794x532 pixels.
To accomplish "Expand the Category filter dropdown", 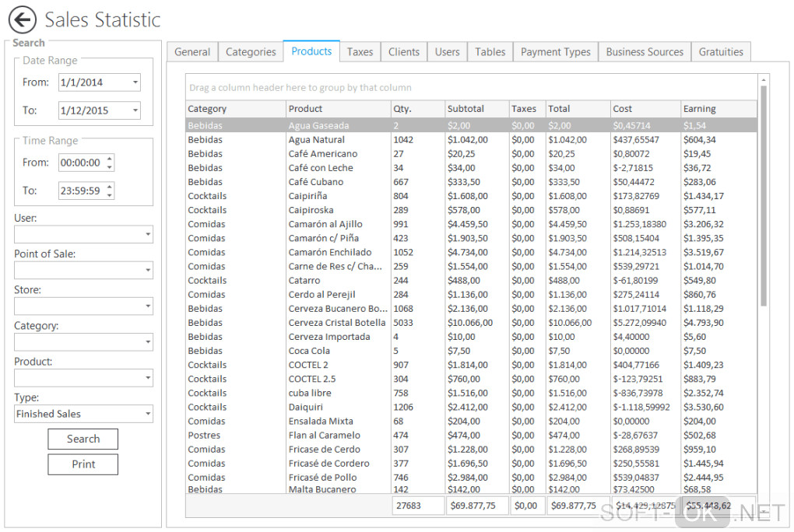I will pyautogui.click(x=148, y=342).
